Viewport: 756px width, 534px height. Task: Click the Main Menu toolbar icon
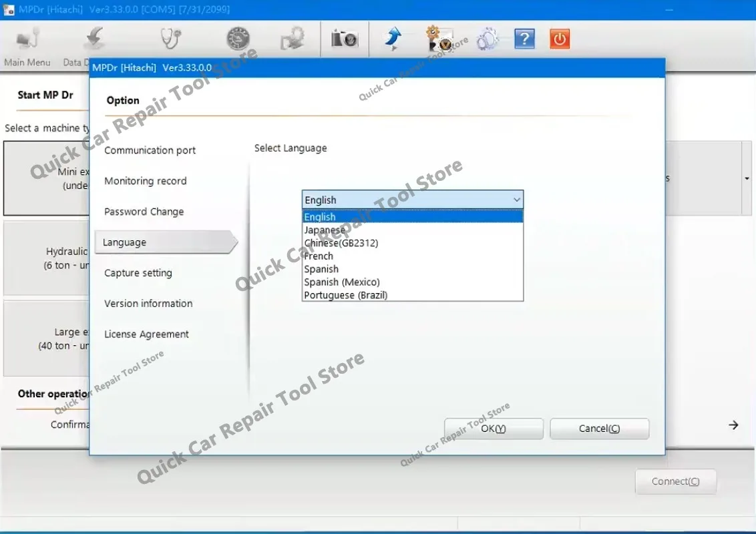tap(27, 39)
